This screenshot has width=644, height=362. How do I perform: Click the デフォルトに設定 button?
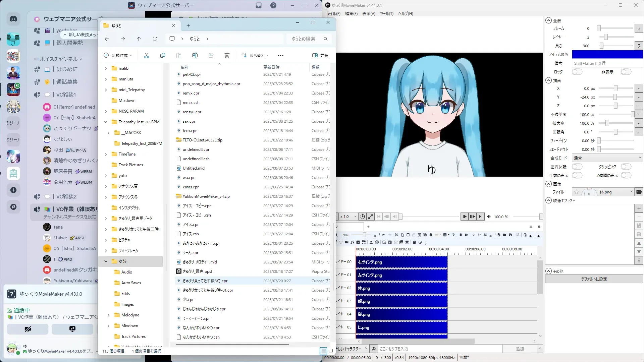[x=594, y=279]
